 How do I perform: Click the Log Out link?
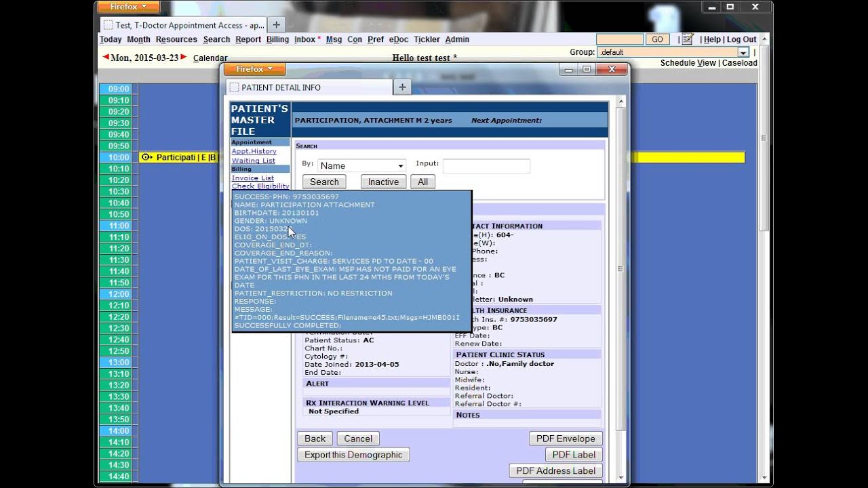tap(742, 39)
